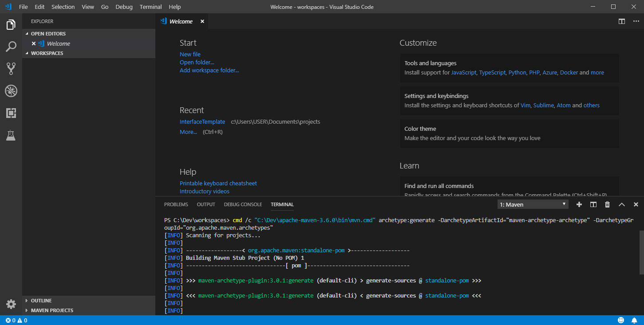Image resolution: width=644 pixels, height=325 pixels.
Task: Install Sublime keybindings link
Action: tap(544, 105)
